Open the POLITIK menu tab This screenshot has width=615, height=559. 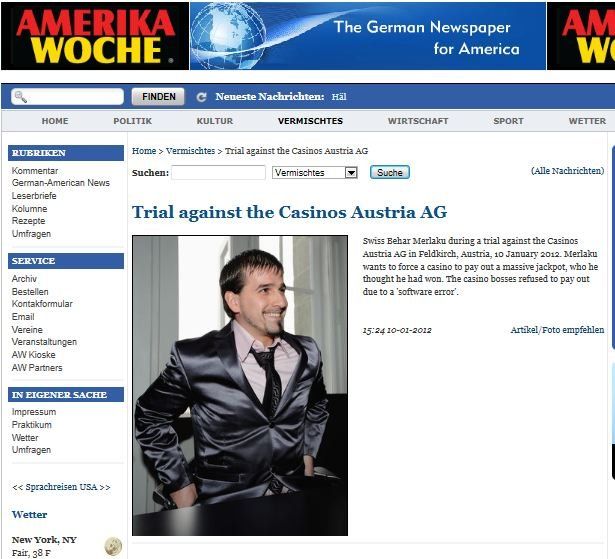133,121
